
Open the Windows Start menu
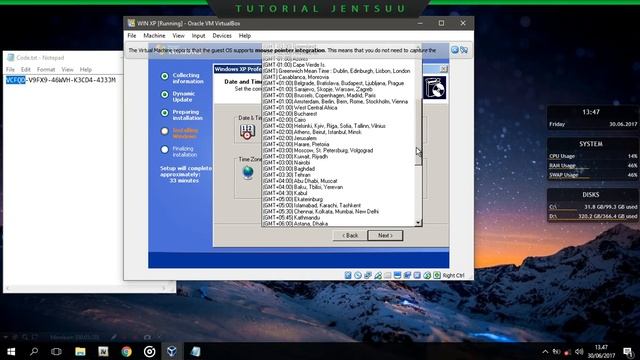pyautogui.click(x=11, y=351)
